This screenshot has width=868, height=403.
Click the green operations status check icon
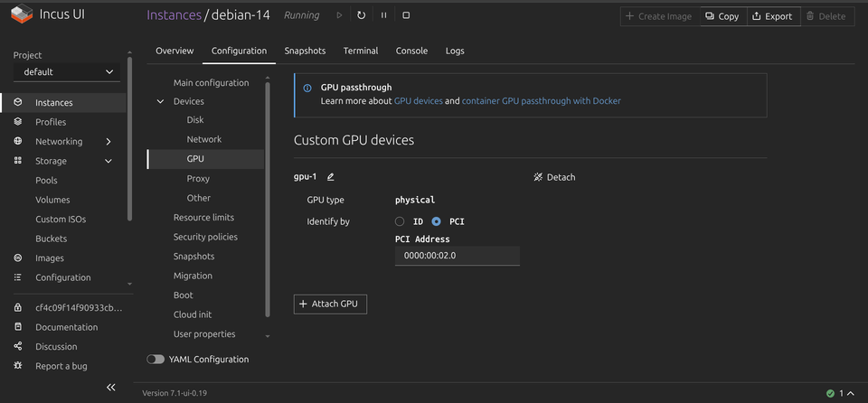tap(830, 394)
